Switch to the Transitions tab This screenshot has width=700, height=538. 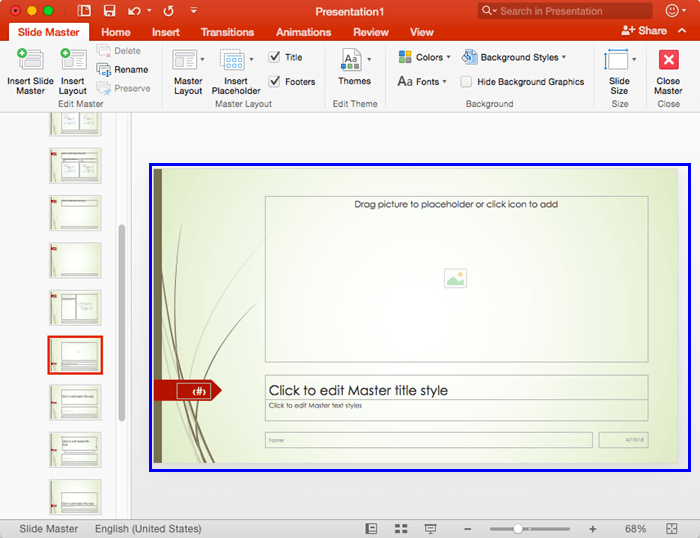click(x=227, y=32)
